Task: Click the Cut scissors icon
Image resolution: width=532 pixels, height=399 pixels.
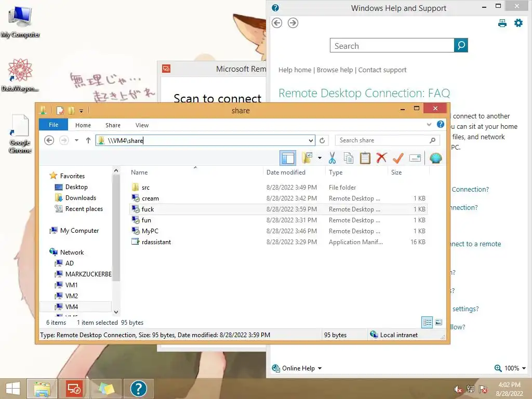Action: [332, 158]
